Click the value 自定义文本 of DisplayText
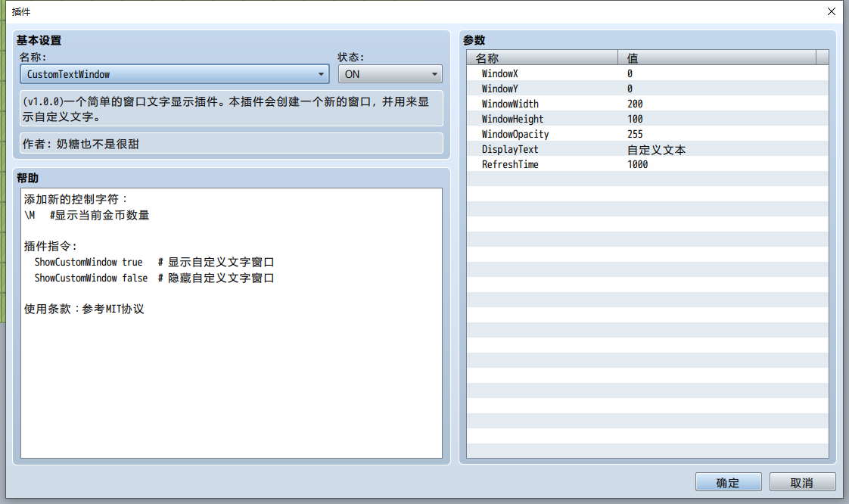Viewport: 849px width, 504px height. (656, 149)
